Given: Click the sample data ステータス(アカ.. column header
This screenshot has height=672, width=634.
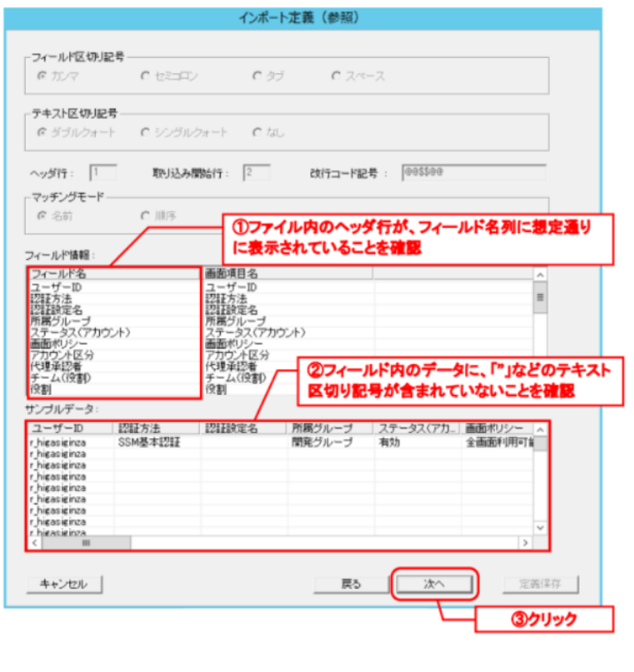Looking at the screenshot, I should pos(417,428).
